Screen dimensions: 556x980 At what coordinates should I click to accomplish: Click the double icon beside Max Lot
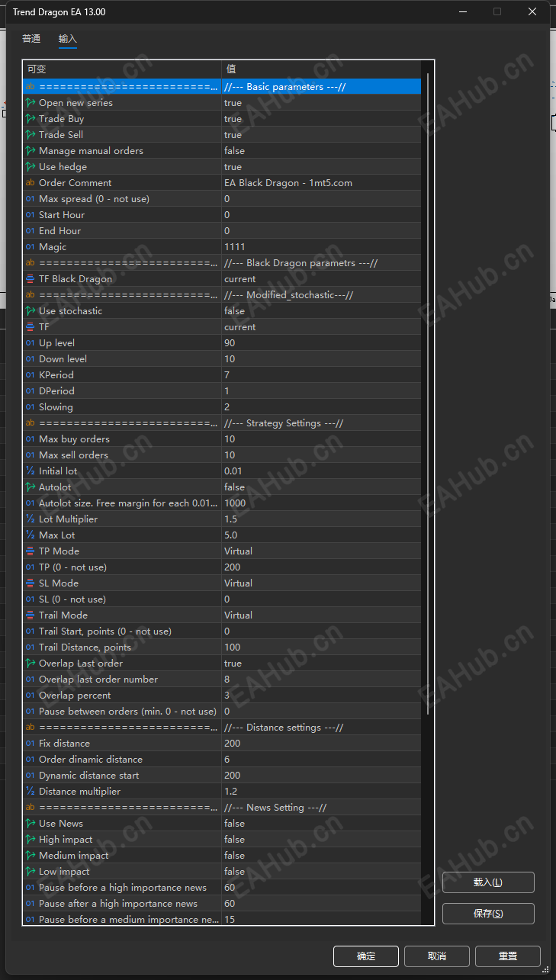[31, 535]
